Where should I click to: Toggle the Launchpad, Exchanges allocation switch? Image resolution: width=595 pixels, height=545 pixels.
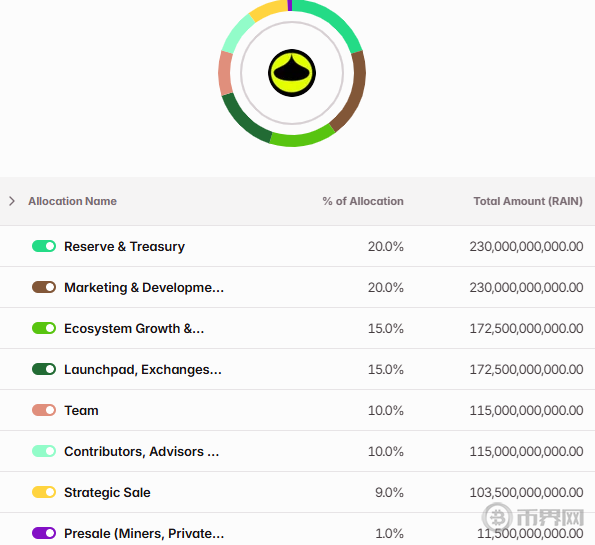pyautogui.click(x=44, y=369)
